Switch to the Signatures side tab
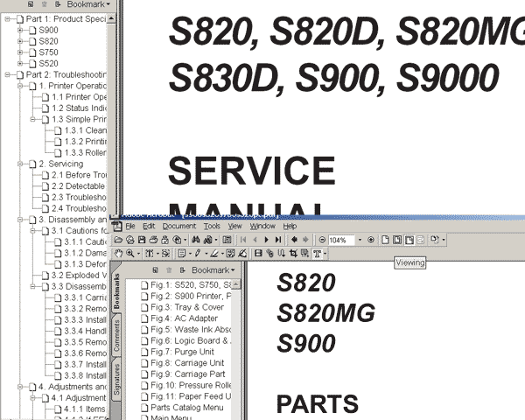The width and height of the screenshot is (525, 420). [116, 380]
